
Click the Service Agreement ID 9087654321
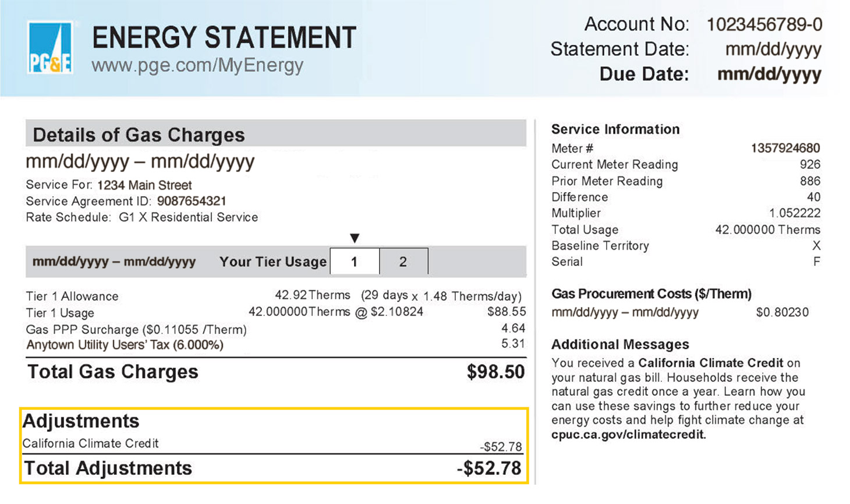tap(192, 201)
